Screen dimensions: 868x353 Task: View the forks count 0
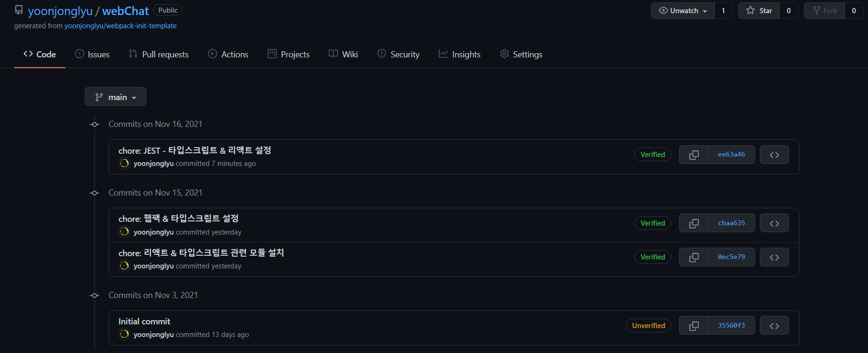854,10
